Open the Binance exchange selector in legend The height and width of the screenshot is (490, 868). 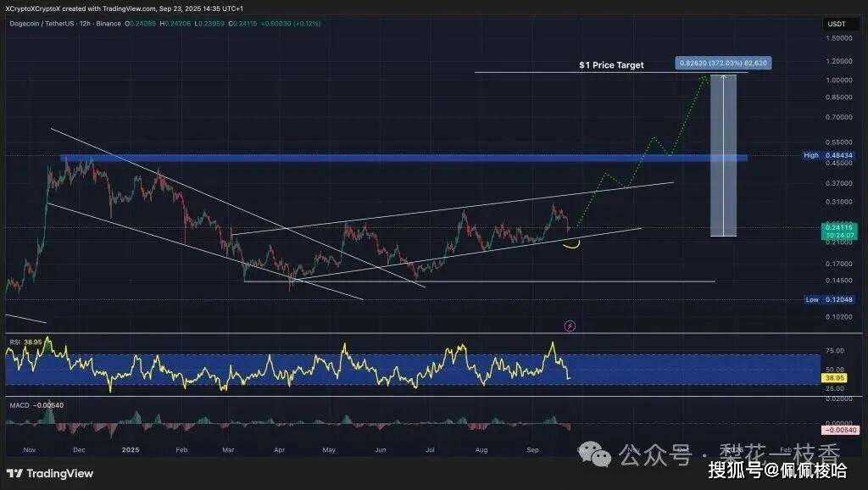108,25
